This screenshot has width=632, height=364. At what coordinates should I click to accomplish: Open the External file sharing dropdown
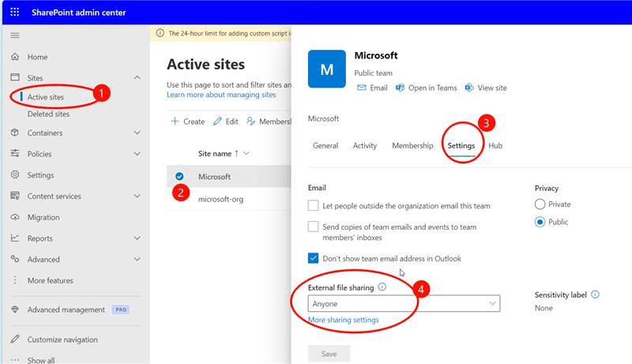404,304
